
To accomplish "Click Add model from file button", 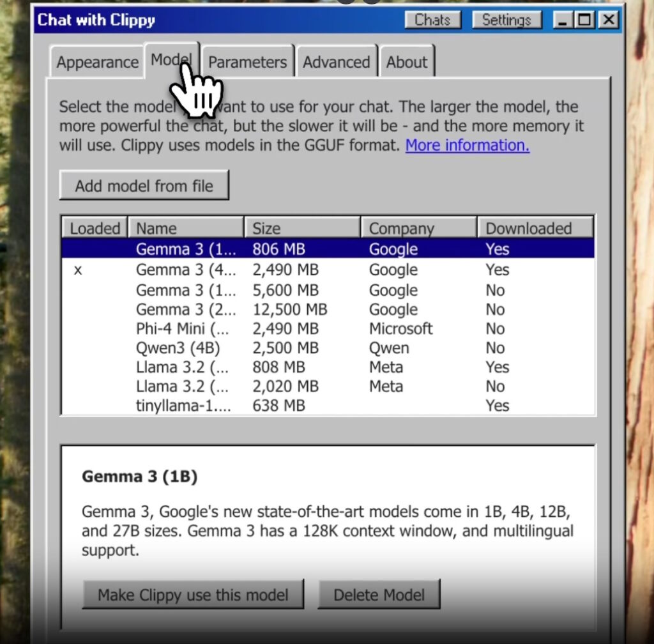I will point(144,186).
